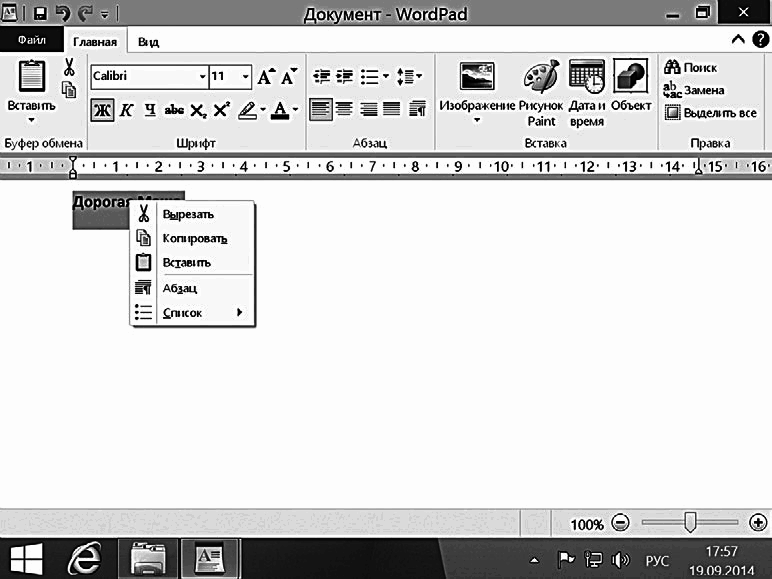Image resolution: width=772 pixels, height=579 pixels.
Task: Open the line spacing dropdown
Action: (409, 76)
